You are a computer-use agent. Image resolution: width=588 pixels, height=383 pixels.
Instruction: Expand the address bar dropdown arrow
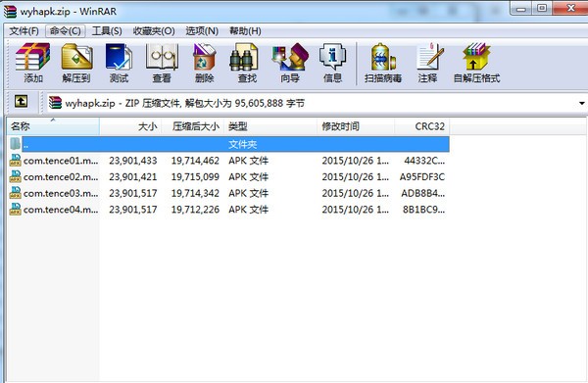pos(581,103)
